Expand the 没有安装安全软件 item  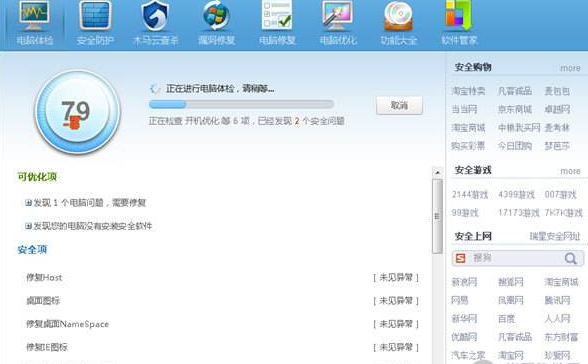pos(28,226)
